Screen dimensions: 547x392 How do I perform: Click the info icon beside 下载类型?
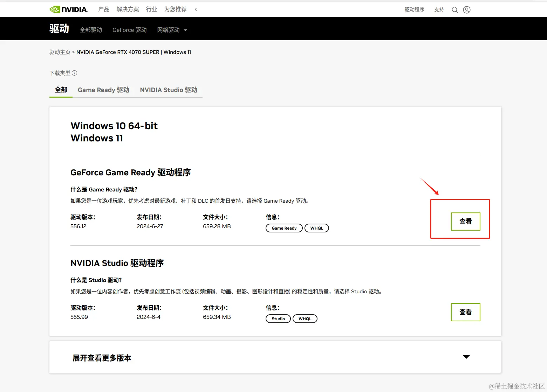pyautogui.click(x=74, y=73)
